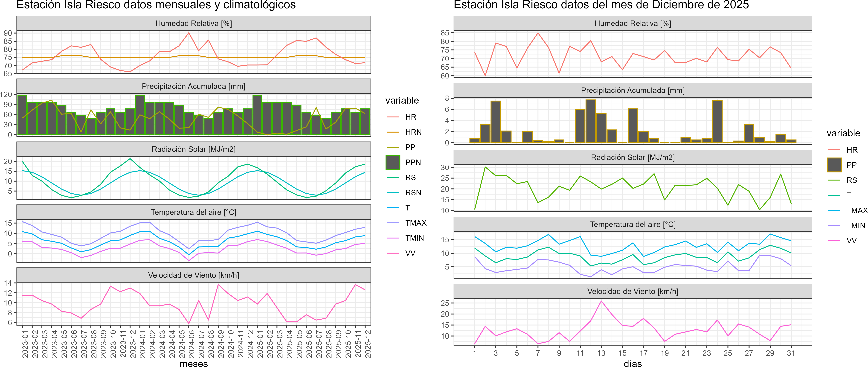Click the VV pink key in right legend

coord(834,241)
